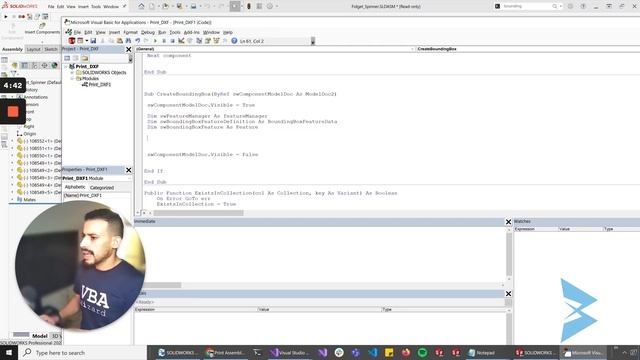The height and width of the screenshot is (360, 640).
Task: Open the VBA Format menu
Action: point(130,32)
